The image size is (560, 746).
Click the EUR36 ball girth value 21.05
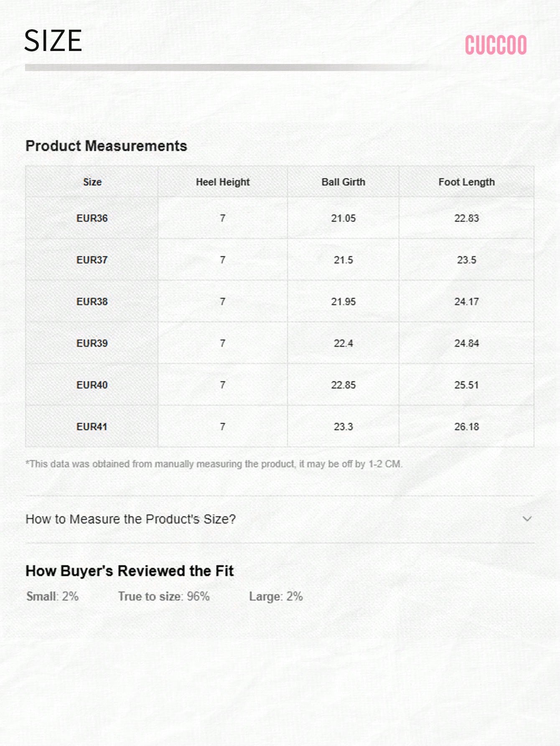tap(343, 218)
